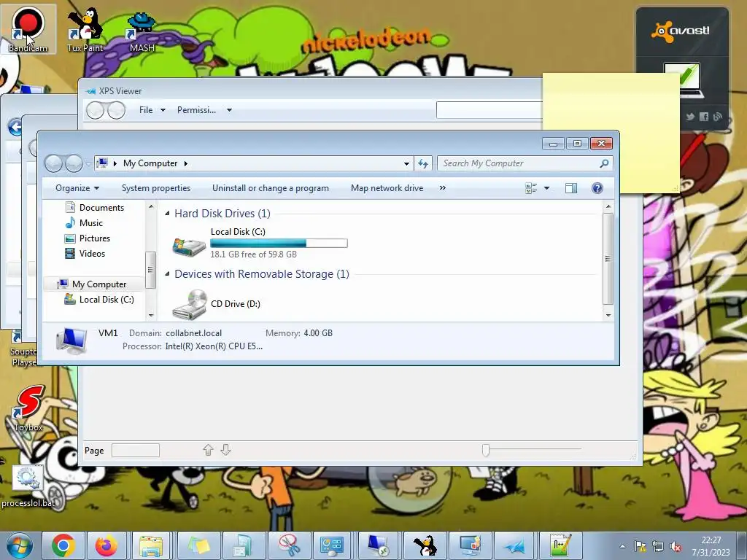Select Videos in the navigation pane
747x560 pixels.
pos(85,253)
